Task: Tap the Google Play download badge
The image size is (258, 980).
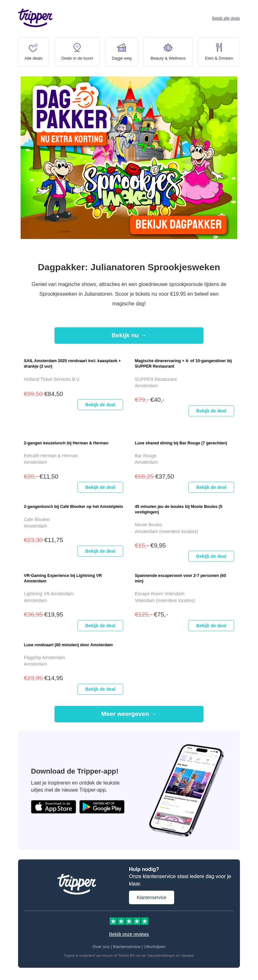Action: coord(102,807)
